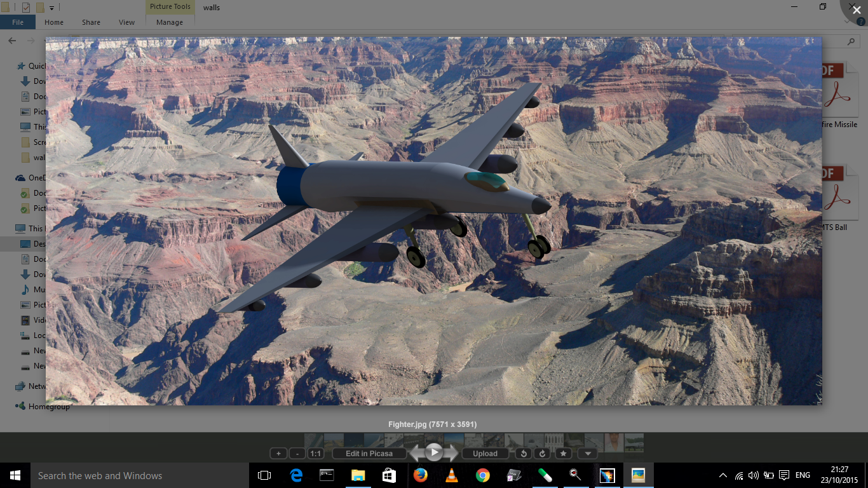Screen dimensions: 868x488
Task: Launch Microsoft Edge from the taskbar
Action: click(296, 475)
